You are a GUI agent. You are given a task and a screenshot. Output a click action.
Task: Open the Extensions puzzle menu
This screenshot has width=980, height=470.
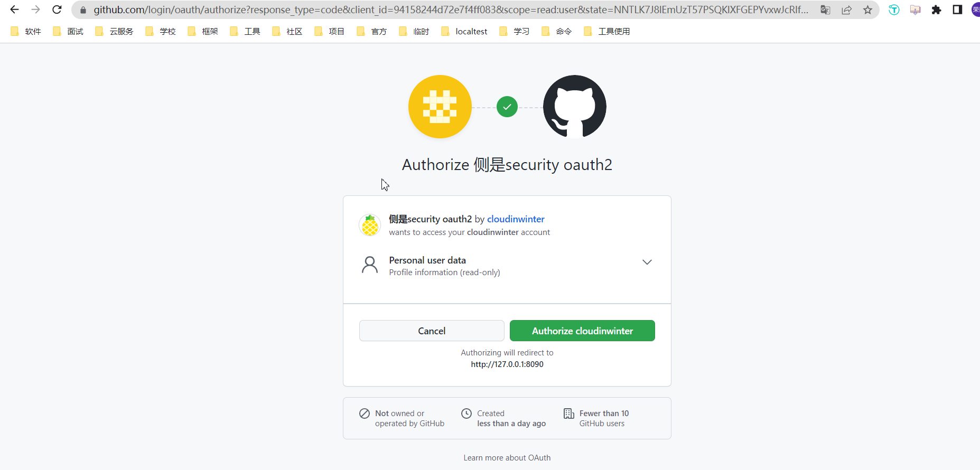[936, 10]
